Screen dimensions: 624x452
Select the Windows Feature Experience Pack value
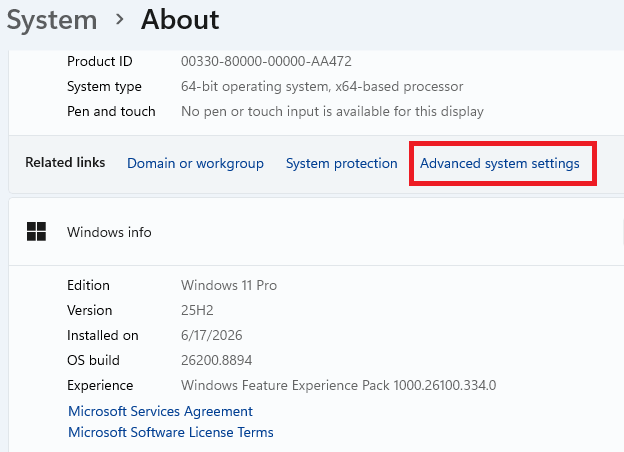click(339, 386)
